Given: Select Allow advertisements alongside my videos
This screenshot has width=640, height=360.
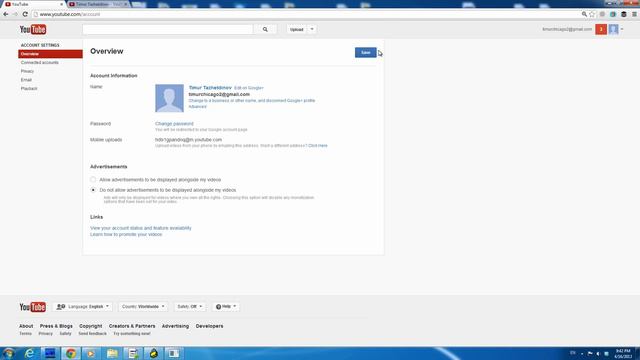Looking at the screenshot, I should (93, 180).
